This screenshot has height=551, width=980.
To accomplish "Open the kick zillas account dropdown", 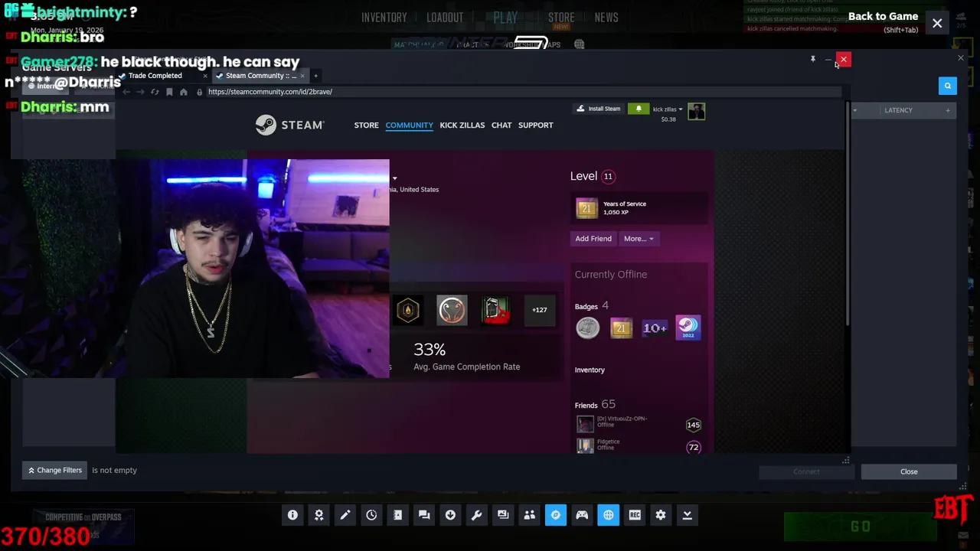I will click(x=667, y=109).
